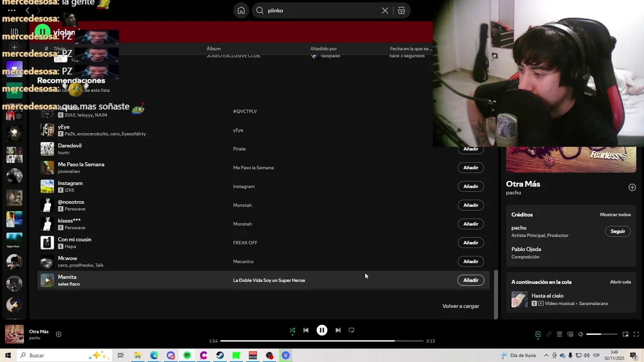
Task: Add 'kisses***' to the playlist
Action: click(x=470, y=224)
